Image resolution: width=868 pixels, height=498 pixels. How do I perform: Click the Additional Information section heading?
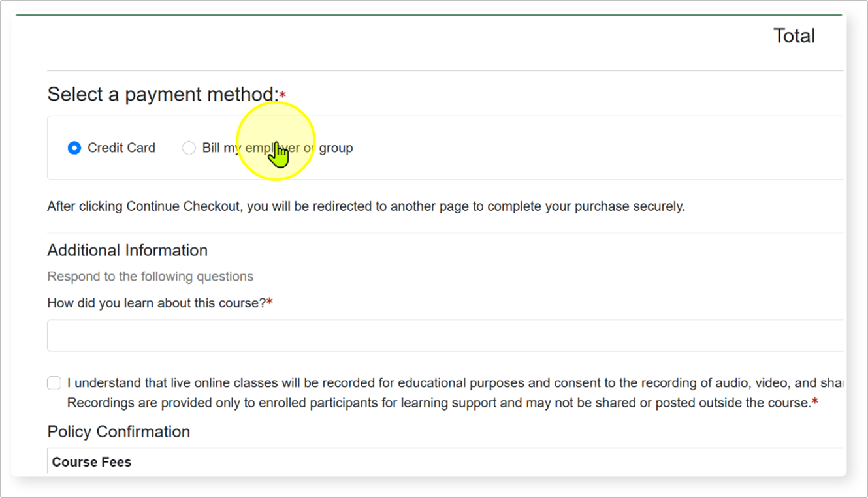click(127, 250)
